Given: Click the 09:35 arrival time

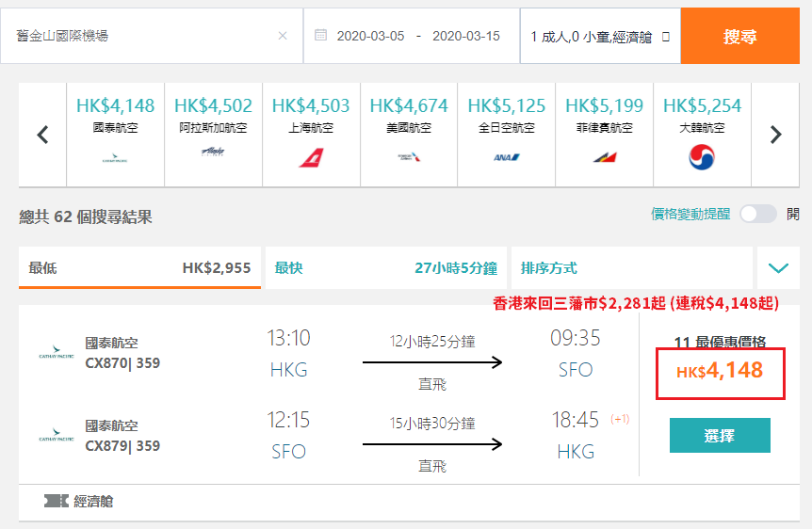Looking at the screenshot, I should (x=576, y=338).
